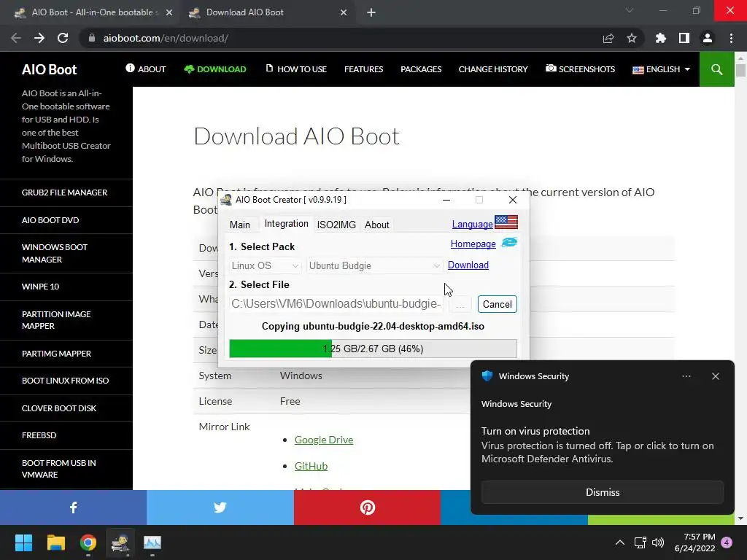The width and height of the screenshot is (747, 560).
Task: Click the tab search chevron in Chrome
Action: (x=630, y=10)
